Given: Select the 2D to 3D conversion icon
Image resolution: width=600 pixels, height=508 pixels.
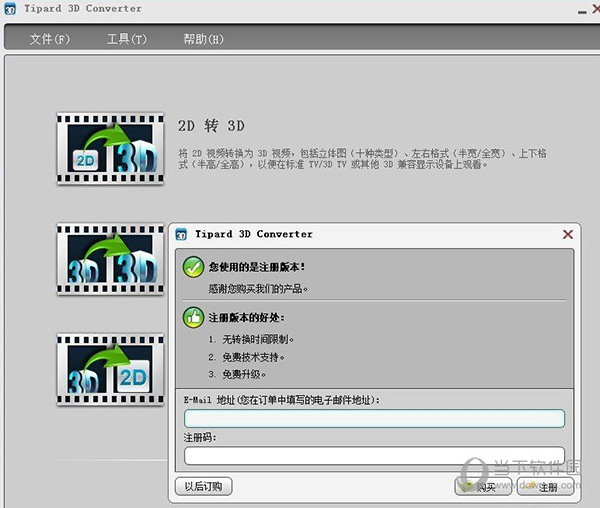Looking at the screenshot, I should pyautogui.click(x=110, y=148).
